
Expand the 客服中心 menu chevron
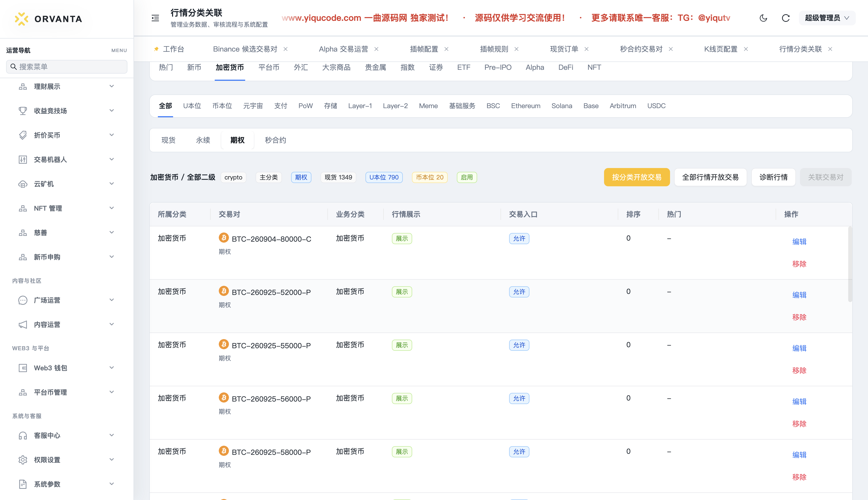(112, 436)
